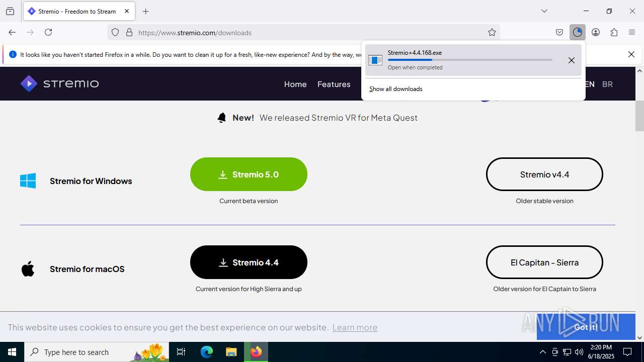
Task: Download Stremio 5.0 for Windows
Action: (x=249, y=174)
